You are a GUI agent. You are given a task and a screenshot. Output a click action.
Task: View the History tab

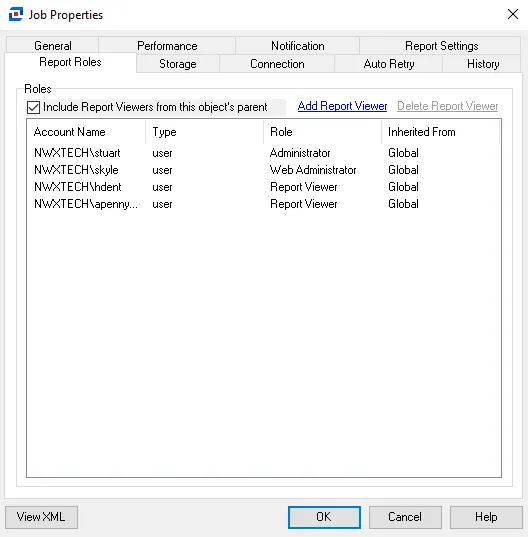point(483,64)
